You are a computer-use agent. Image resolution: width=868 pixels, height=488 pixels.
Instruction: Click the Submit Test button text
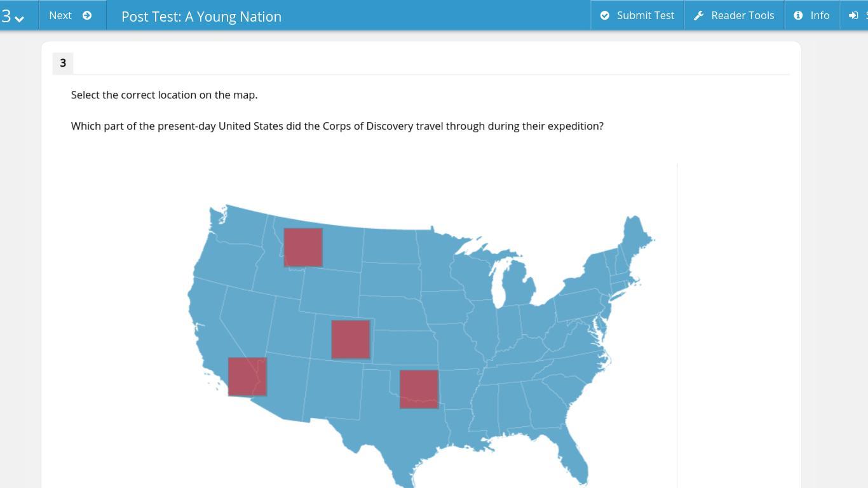(x=645, y=15)
